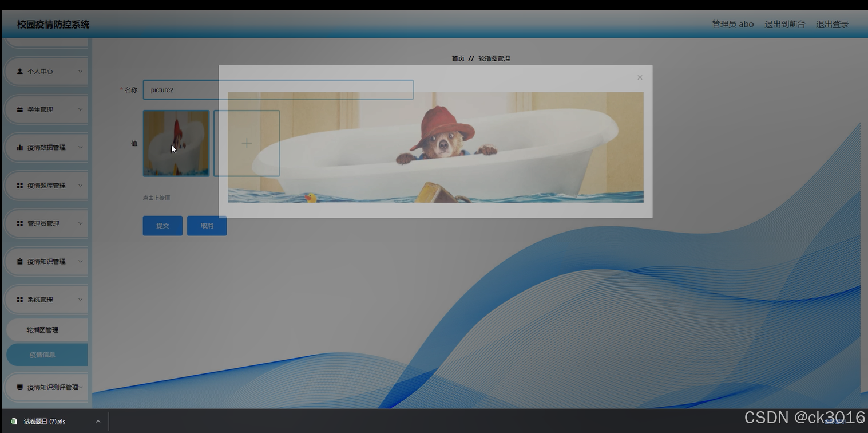Click the Excel file icon in download bar

[x=14, y=421]
